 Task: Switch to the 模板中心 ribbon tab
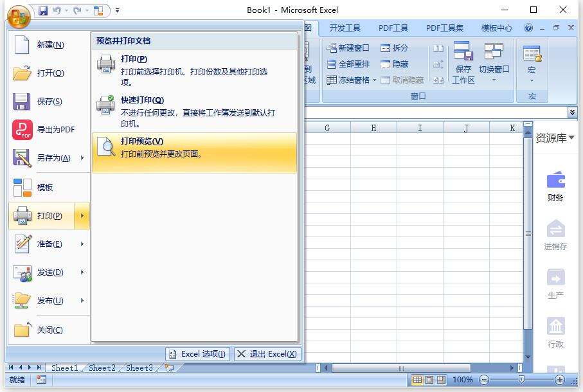pos(496,28)
